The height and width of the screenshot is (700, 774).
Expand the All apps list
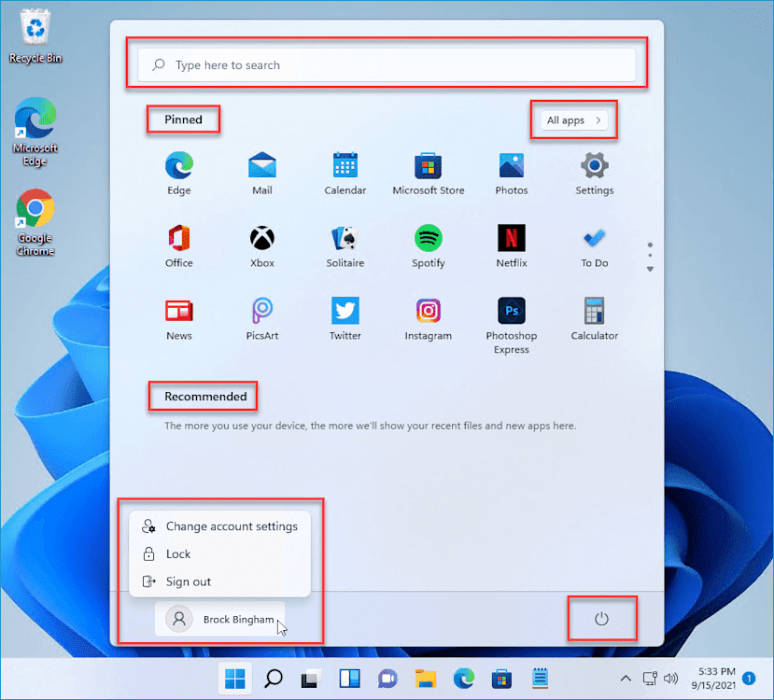(574, 119)
